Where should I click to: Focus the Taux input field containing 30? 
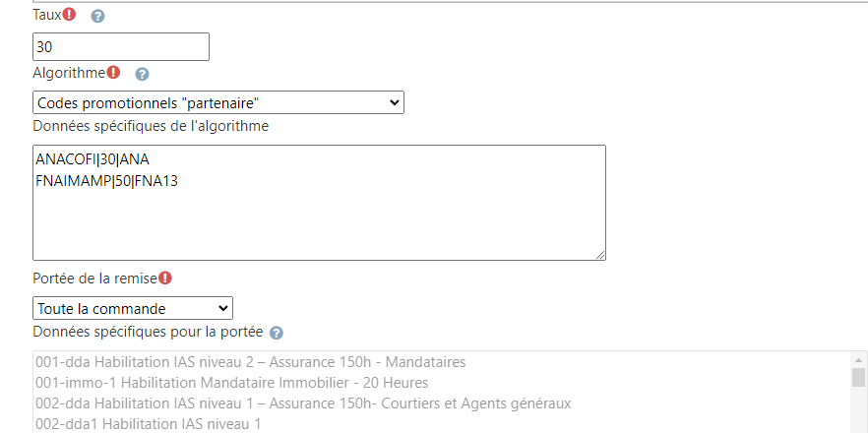coord(121,46)
